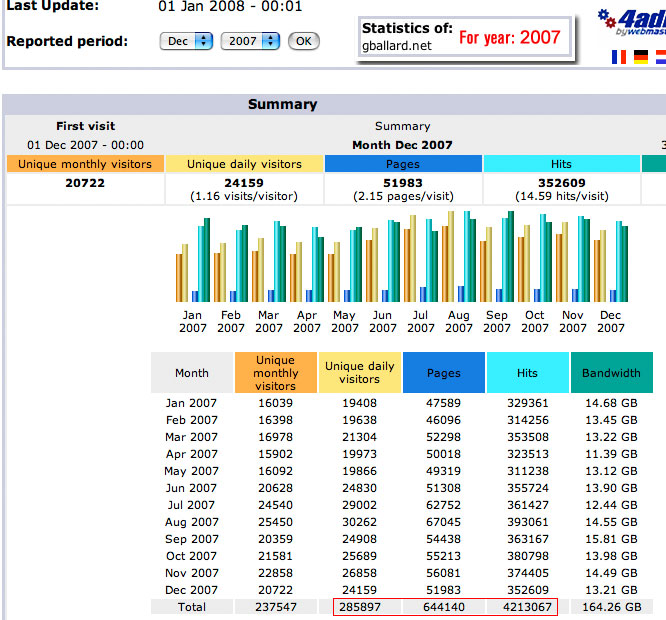666x620 pixels.
Task: Click the For year: 2007 label
Action: (510, 37)
